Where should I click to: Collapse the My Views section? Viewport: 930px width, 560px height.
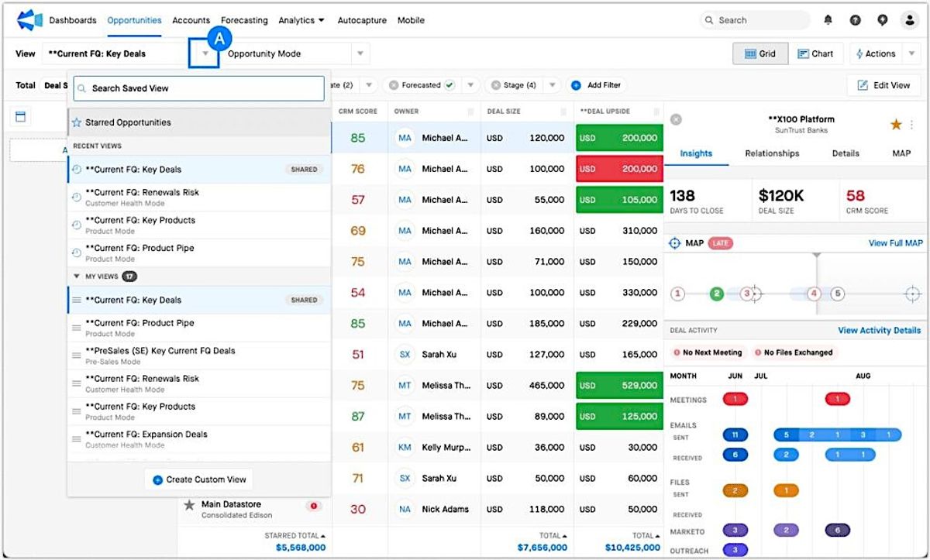77,276
